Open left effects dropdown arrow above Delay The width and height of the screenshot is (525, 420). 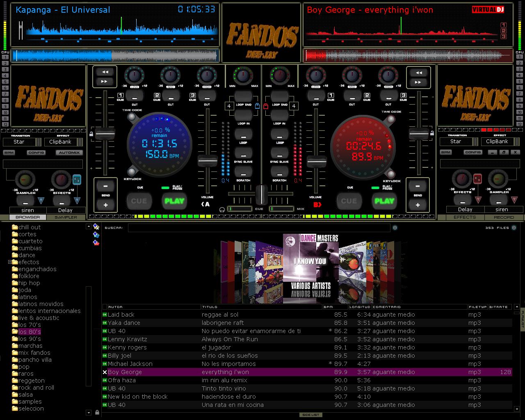click(77, 201)
